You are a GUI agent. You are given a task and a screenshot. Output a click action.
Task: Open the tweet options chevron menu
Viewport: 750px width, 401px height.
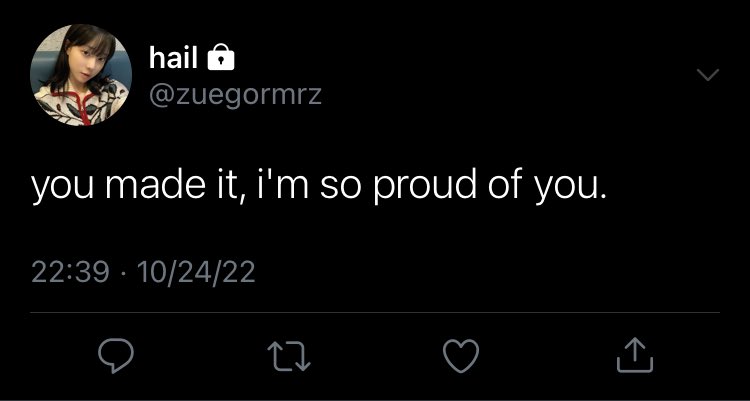708,75
